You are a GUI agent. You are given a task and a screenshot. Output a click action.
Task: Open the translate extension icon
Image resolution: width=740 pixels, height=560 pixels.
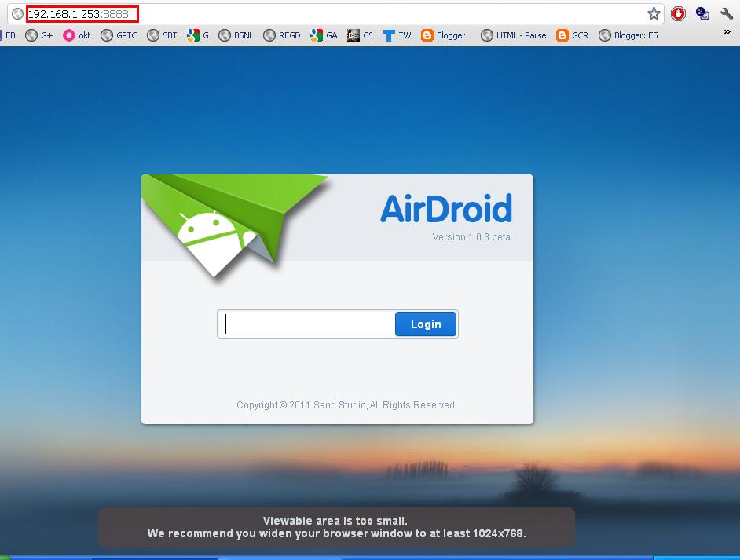click(702, 13)
